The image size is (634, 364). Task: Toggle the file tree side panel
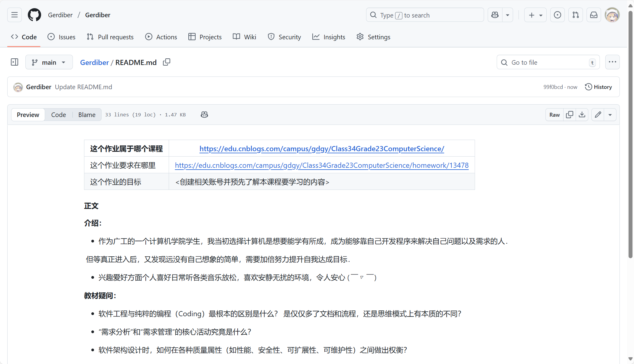point(14,62)
